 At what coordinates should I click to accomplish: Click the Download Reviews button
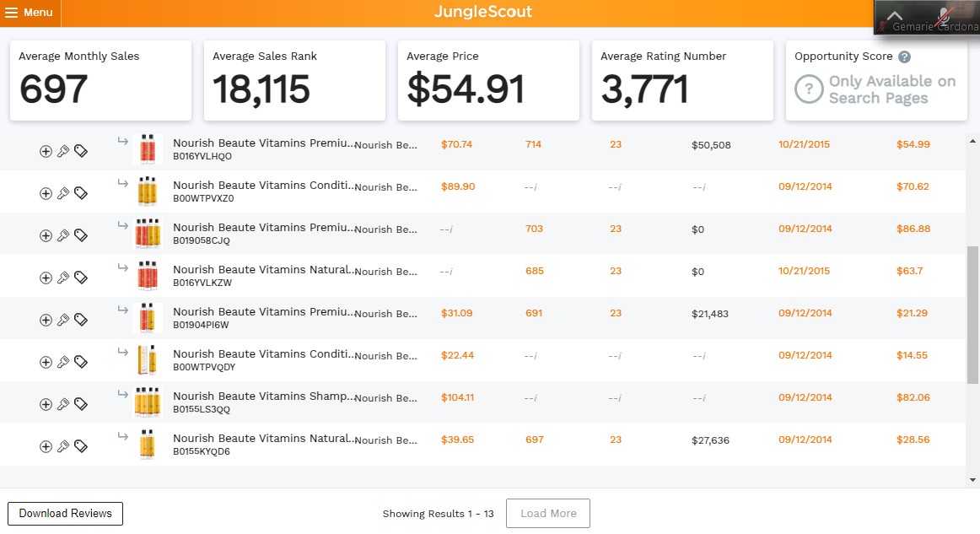click(x=65, y=514)
